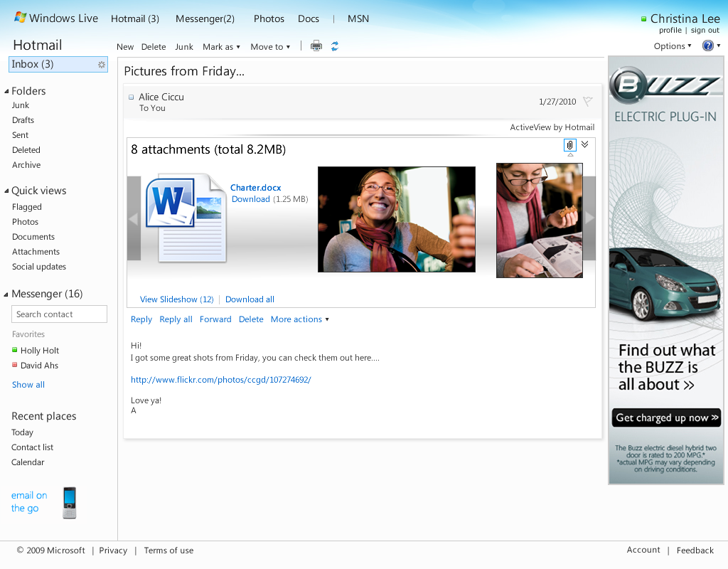Click View Slideshow (12)
728x569 pixels.
tap(177, 299)
